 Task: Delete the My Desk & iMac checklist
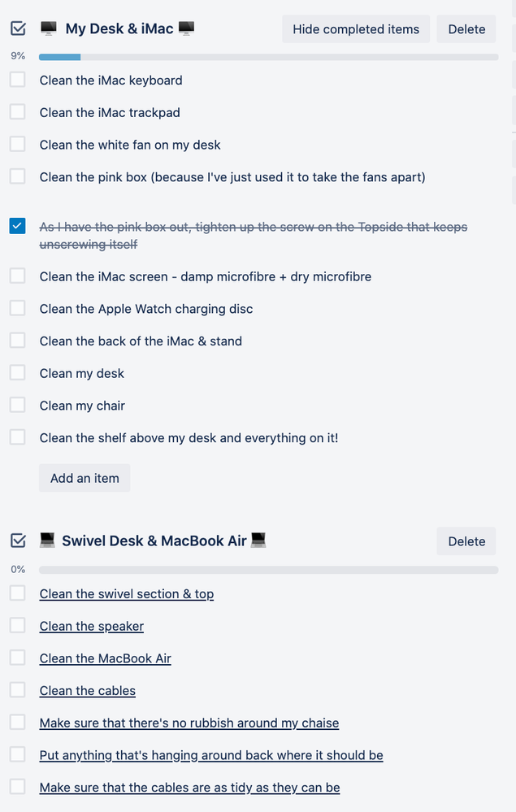(x=466, y=28)
